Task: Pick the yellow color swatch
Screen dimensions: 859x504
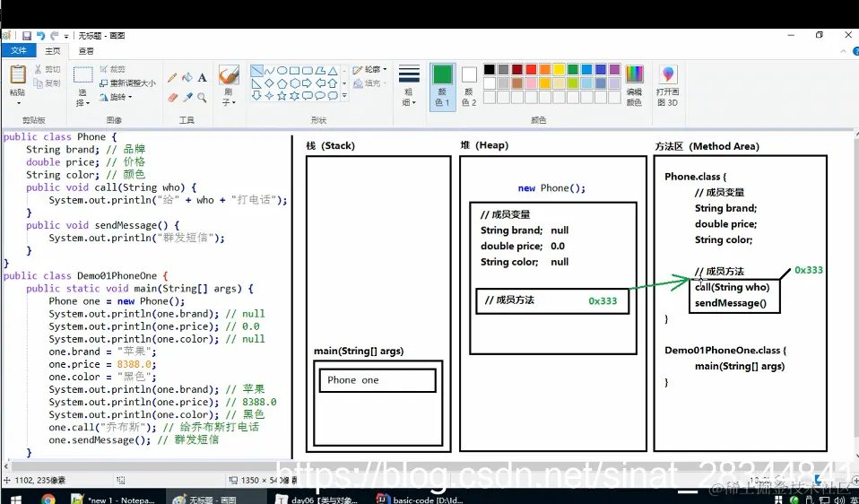Action: (x=559, y=70)
